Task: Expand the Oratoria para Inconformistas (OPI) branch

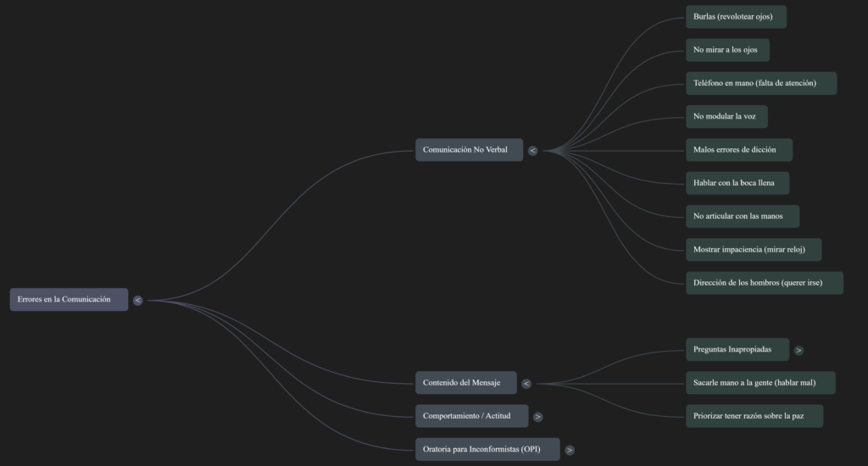Action: [x=570, y=450]
